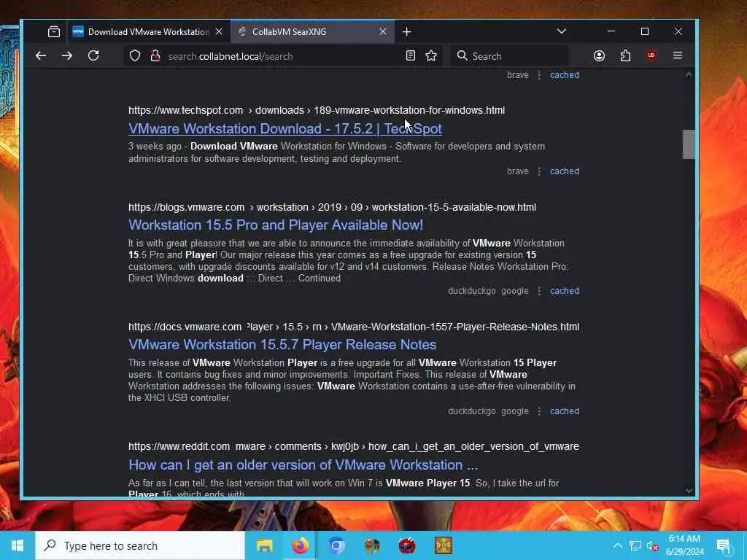This screenshot has width=747, height=560.
Task: Go forward to the next page
Action: pos(66,55)
